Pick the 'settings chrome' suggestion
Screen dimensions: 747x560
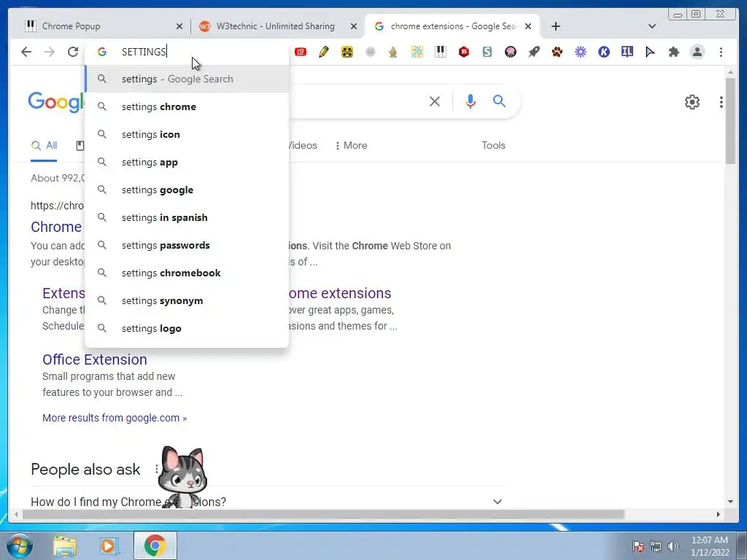[x=187, y=106]
